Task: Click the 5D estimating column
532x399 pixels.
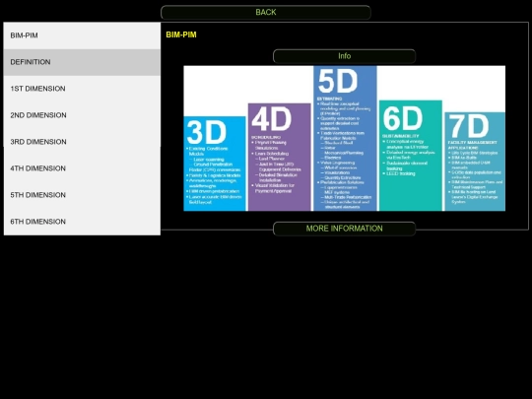Action: [345, 139]
